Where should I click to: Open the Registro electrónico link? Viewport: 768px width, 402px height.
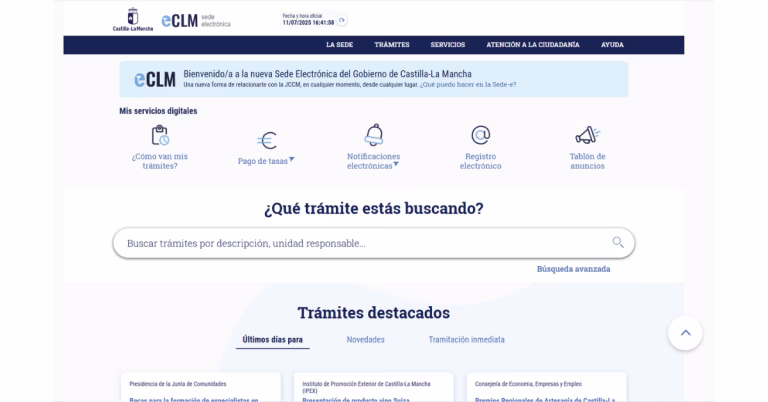point(480,161)
